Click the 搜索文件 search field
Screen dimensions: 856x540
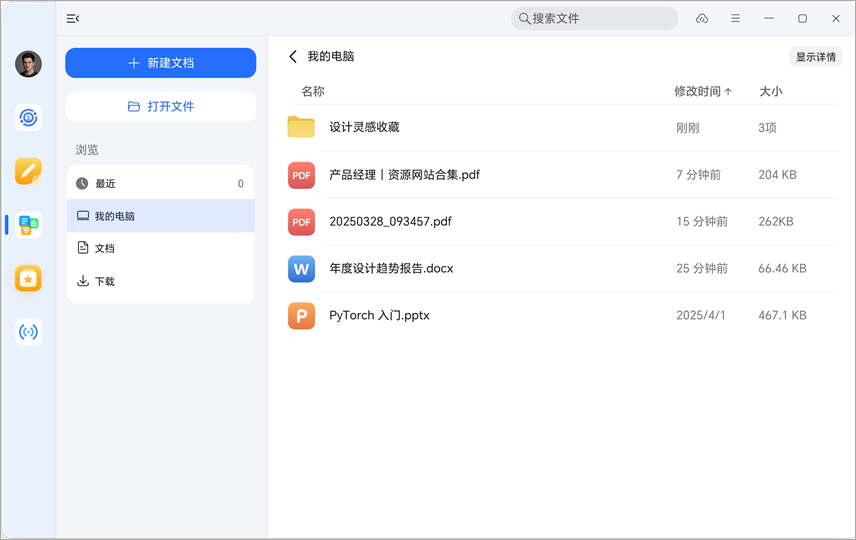[595, 19]
